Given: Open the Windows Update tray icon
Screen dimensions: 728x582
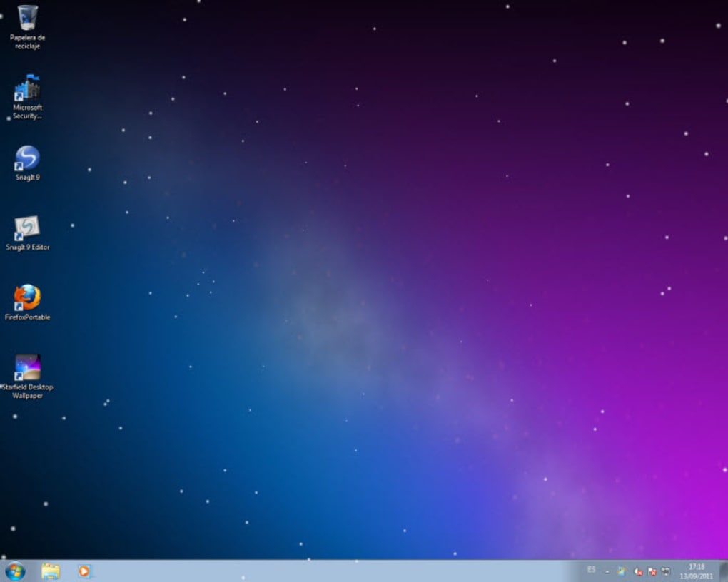Looking at the screenshot, I should pos(622,571).
